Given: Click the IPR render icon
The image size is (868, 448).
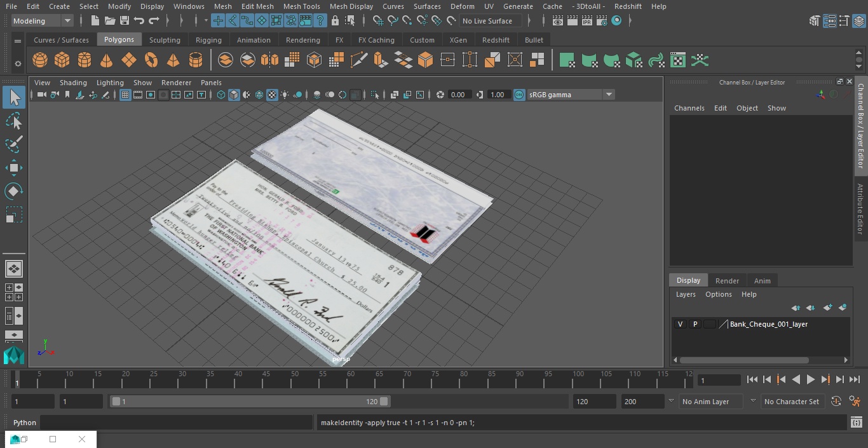Looking at the screenshot, I should [587, 21].
